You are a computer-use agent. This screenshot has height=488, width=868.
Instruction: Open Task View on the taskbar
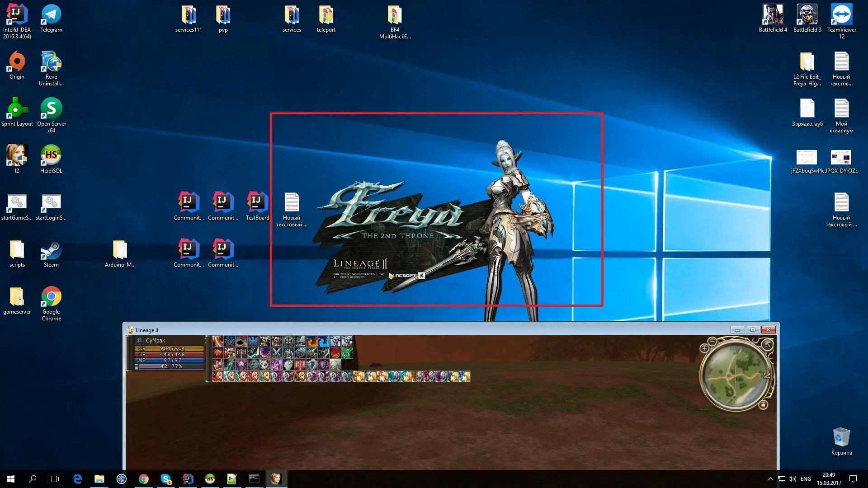54,479
